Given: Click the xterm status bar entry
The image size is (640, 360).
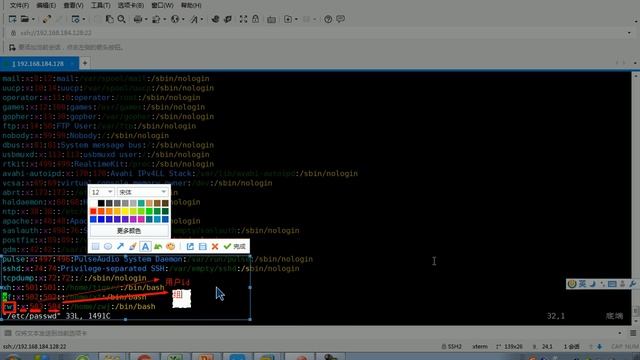Looking at the screenshot, I should (x=480, y=347).
